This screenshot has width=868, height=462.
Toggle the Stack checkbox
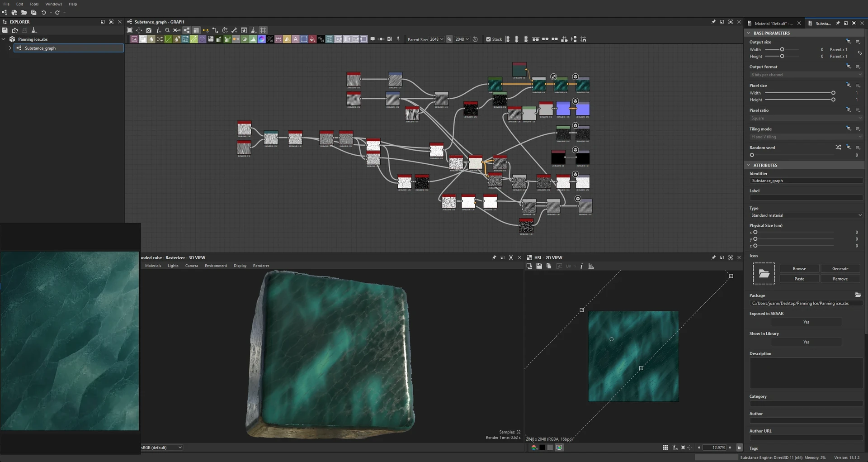(x=488, y=39)
